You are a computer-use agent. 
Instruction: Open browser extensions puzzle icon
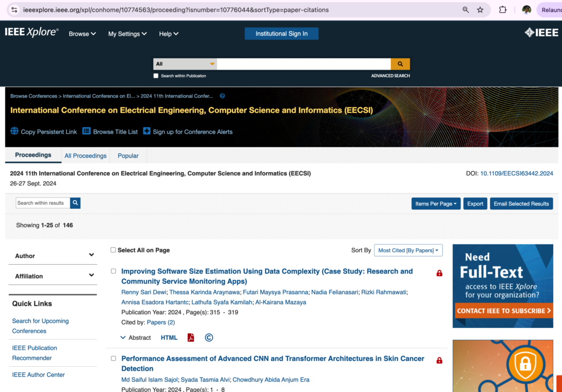[x=503, y=10]
